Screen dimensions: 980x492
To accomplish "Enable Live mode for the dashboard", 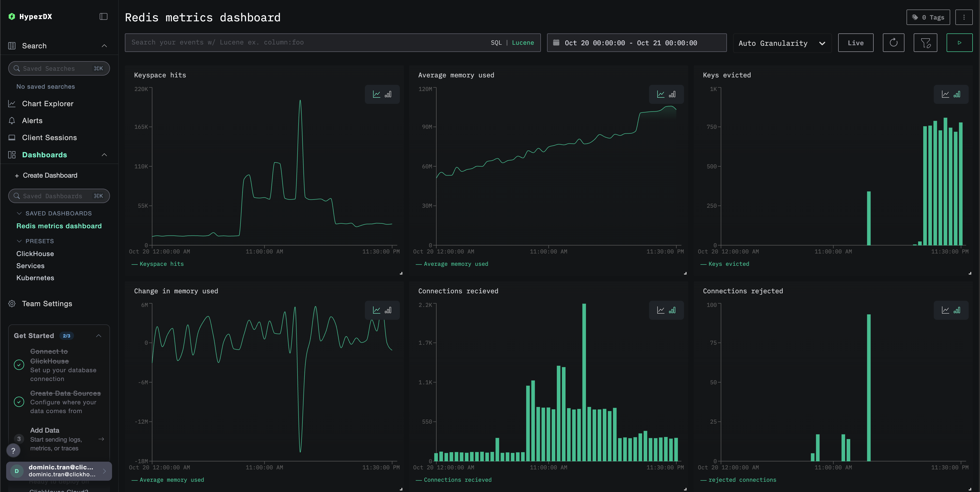I will [856, 43].
